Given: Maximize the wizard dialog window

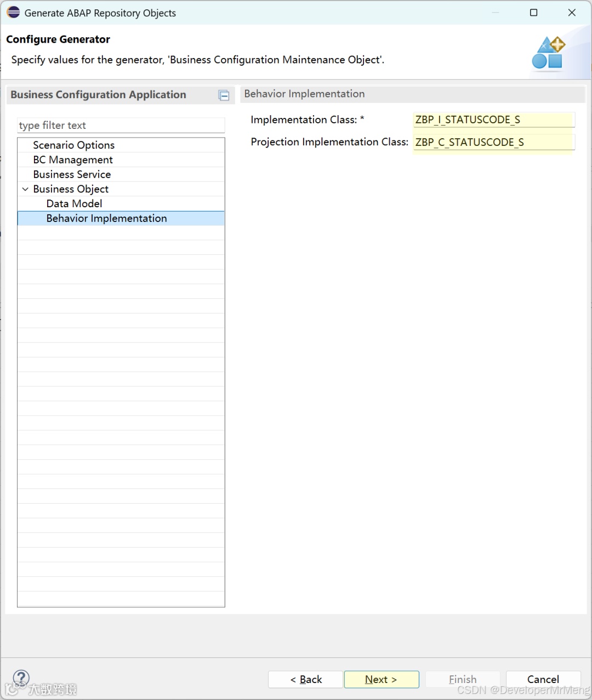Looking at the screenshot, I should point(534,13).
